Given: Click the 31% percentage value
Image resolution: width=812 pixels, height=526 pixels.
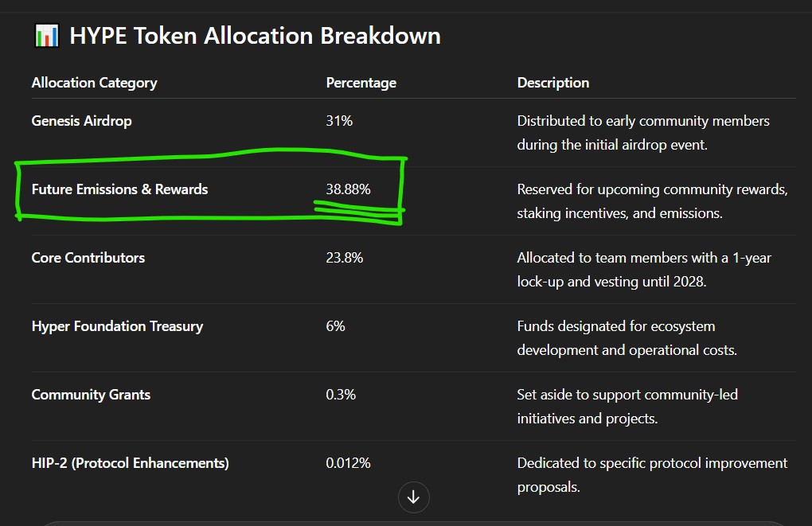Looking at the screenshot, I should (339, 121).
